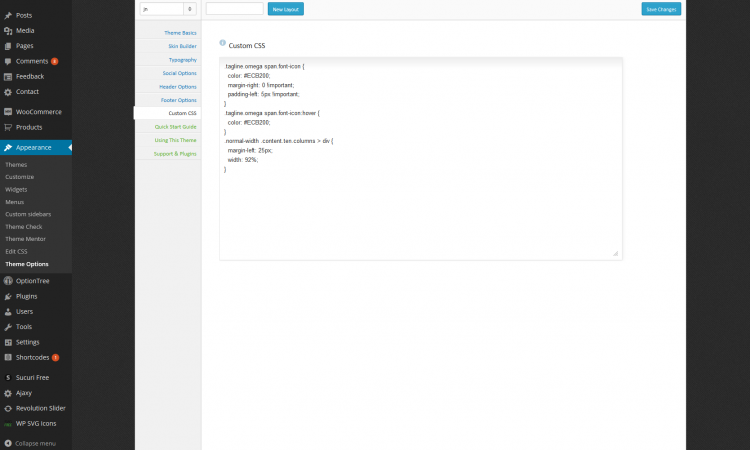The image size is (750, 450).
Task: Open the Quick Start Guide link
Action: [175, 127]
